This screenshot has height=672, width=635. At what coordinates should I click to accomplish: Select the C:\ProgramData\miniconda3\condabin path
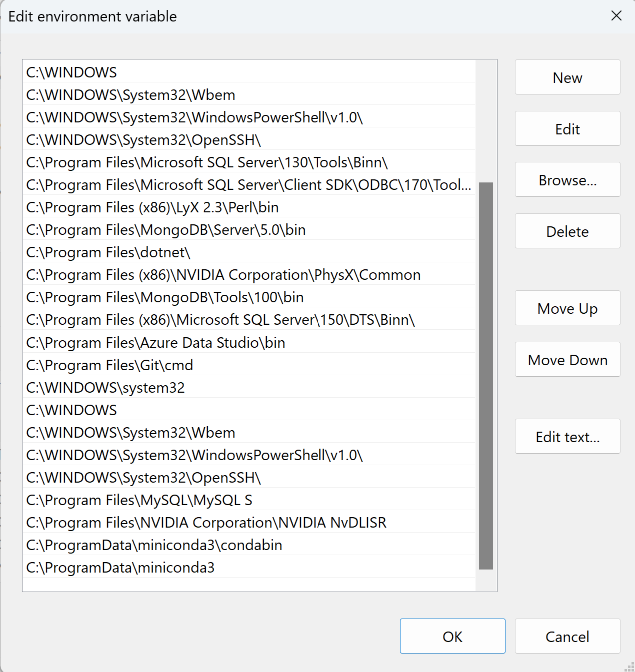[154, 545]
